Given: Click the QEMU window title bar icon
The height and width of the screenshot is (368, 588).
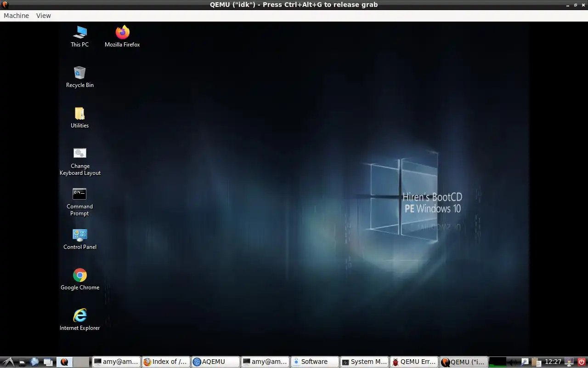Looking at the screenshot, I should click(5, 5).
